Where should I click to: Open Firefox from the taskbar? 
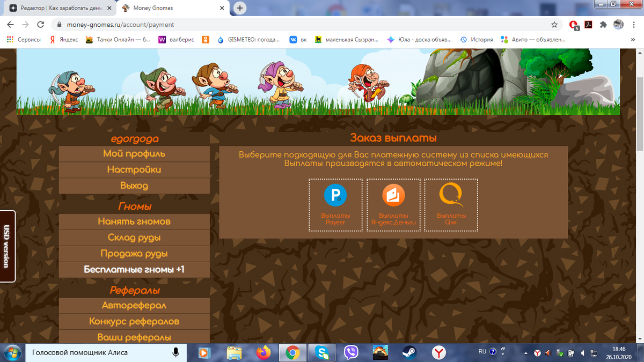263,353
